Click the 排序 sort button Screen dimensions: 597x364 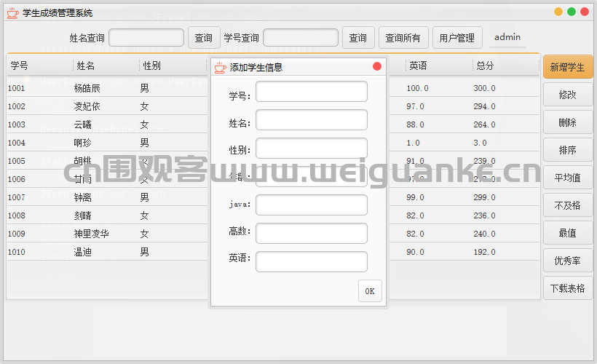[x=568, y=150]
